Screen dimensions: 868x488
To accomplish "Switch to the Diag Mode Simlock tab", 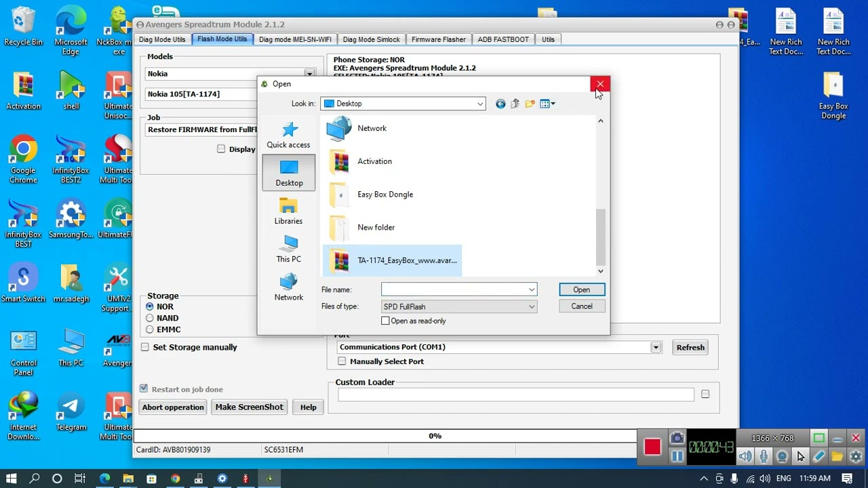I will click(372, 39).
